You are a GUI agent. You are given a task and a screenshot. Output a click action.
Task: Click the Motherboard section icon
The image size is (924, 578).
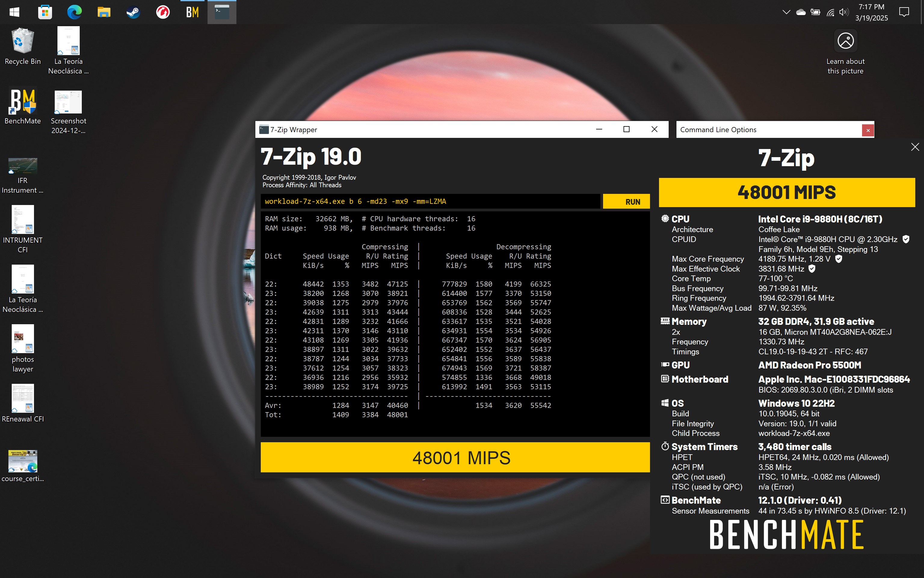665,379
